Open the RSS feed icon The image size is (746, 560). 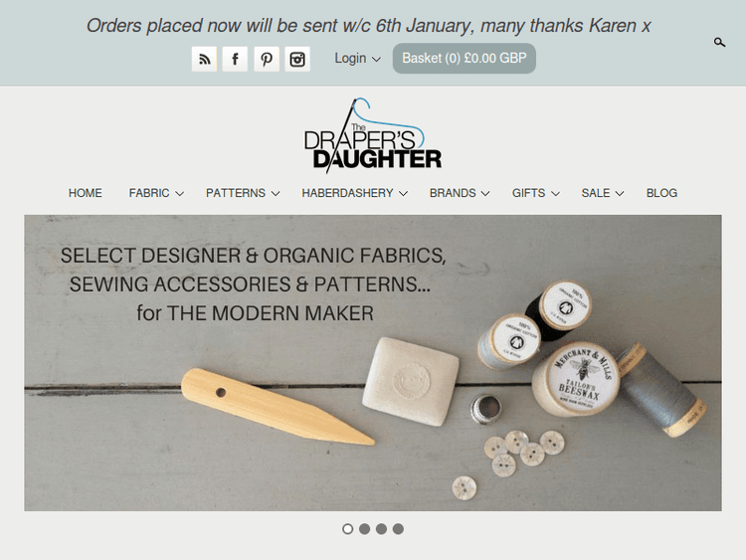(x=204, y=59)
